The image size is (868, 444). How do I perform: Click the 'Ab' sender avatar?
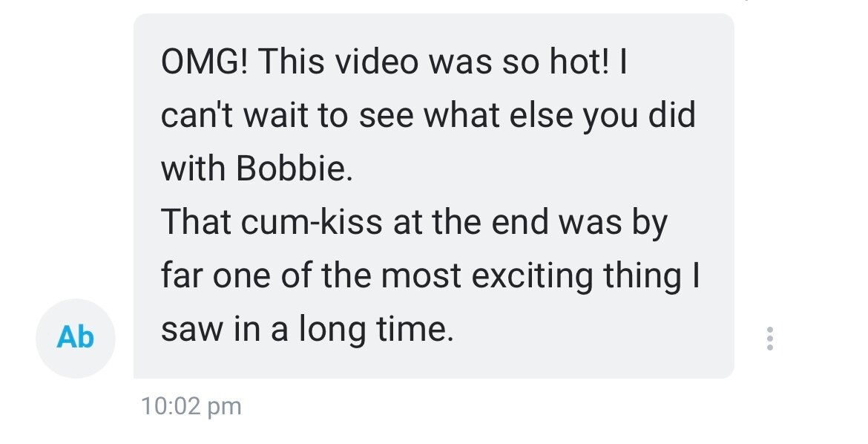click(75, 338)
